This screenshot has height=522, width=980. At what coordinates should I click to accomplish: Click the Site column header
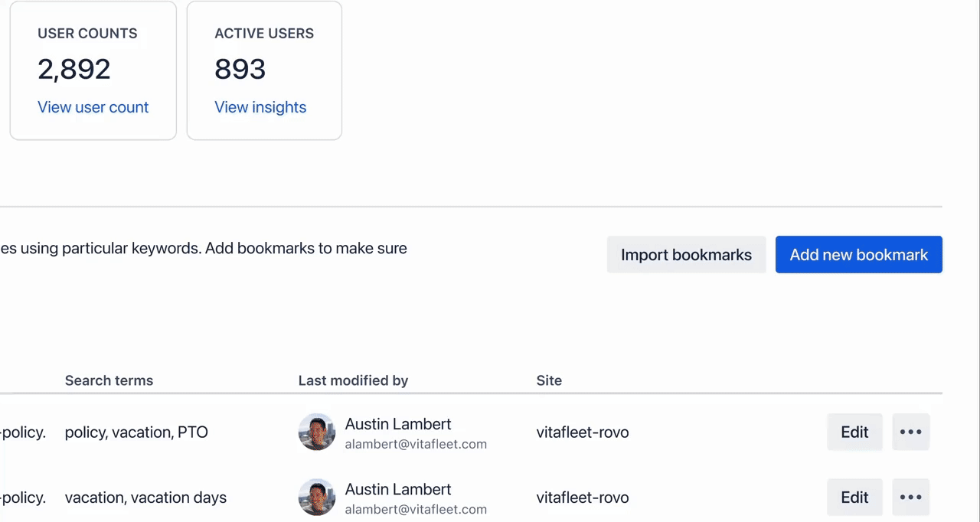(549, 380)
